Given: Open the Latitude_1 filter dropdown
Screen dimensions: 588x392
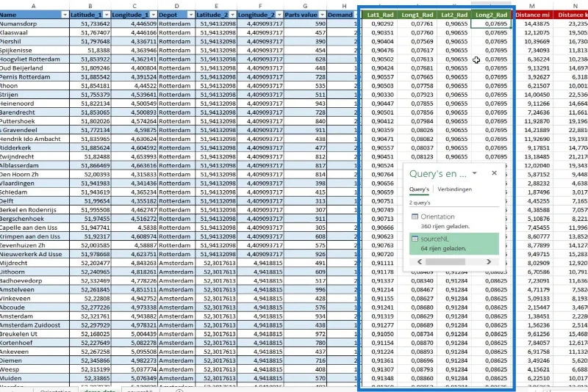Looking at the screenshot, I should [x=107, y=15].
